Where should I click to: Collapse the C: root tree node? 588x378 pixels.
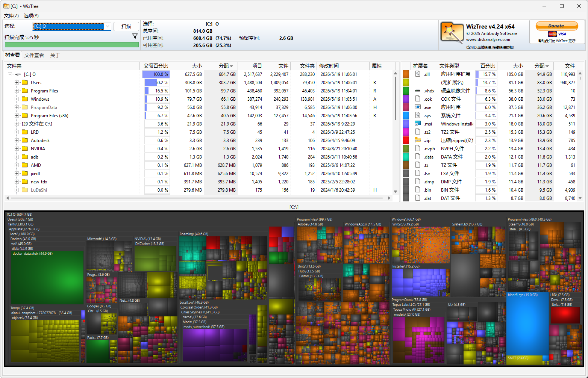coord(10,74)
